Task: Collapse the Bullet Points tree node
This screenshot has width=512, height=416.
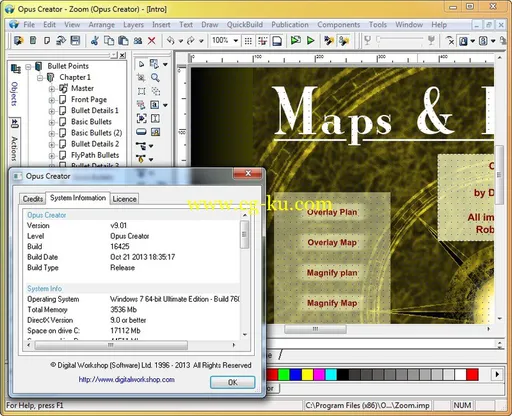Action: pyautogui.click(x=29, y=66)
